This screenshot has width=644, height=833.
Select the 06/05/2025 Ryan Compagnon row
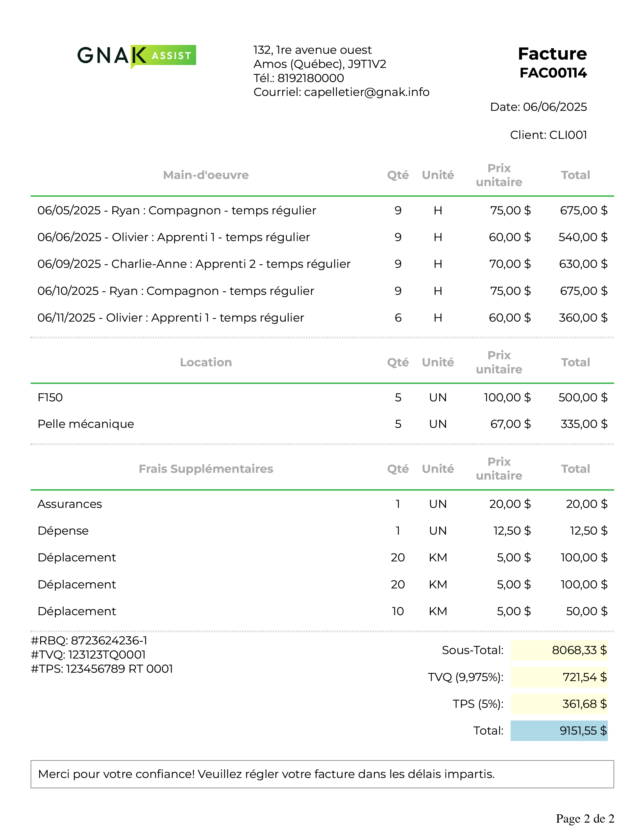click(x=322, y=210)
